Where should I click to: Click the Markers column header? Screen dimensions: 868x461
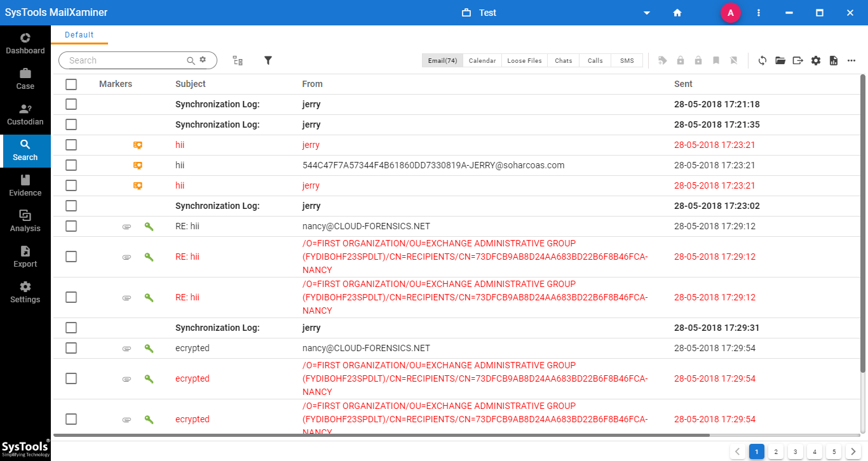(116, 84)
